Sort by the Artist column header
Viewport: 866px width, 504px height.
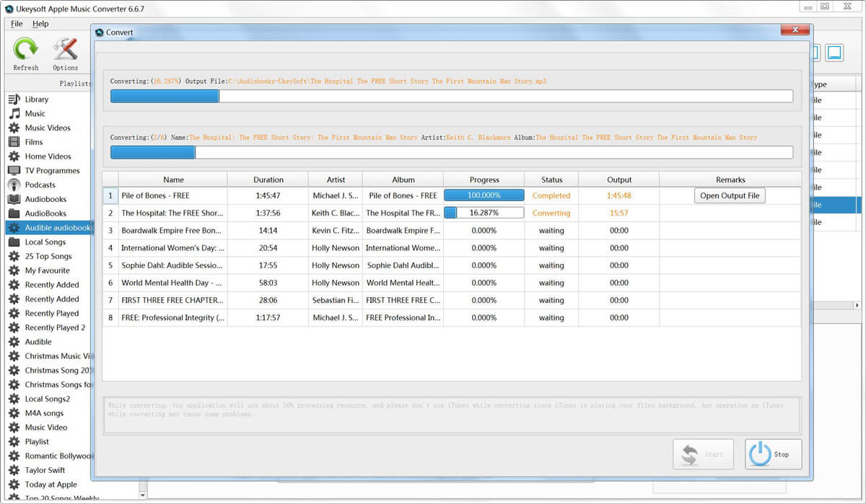tap(336, 180)
